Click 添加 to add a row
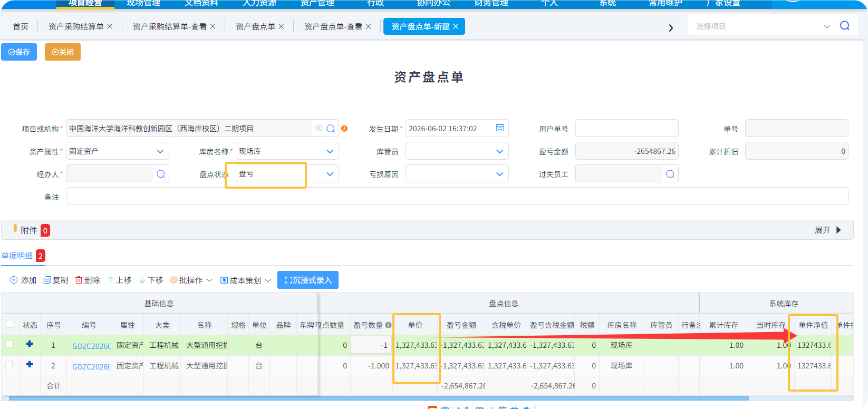 click(23, 280)
